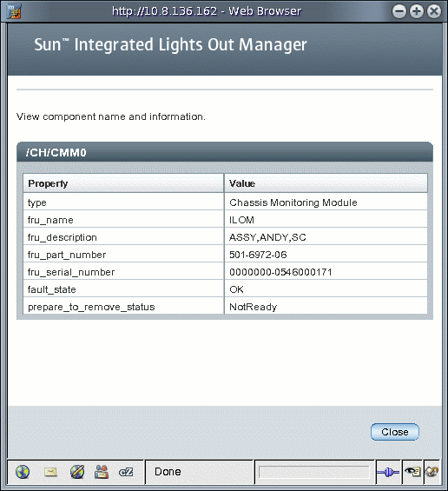This screenshot has height=491, width=448.
Task: Maximize the Web Browser window
Action: tap(417, 11)
